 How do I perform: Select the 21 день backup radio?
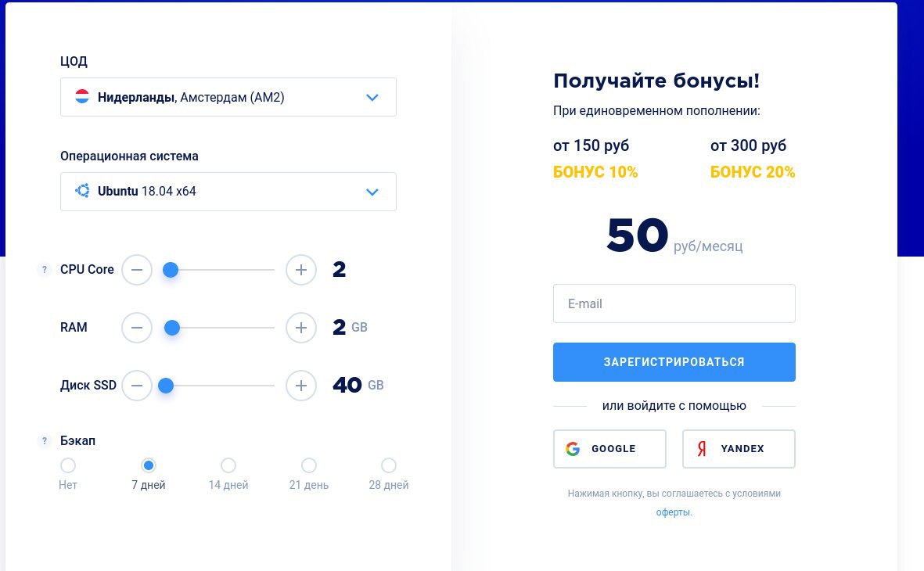309,465
